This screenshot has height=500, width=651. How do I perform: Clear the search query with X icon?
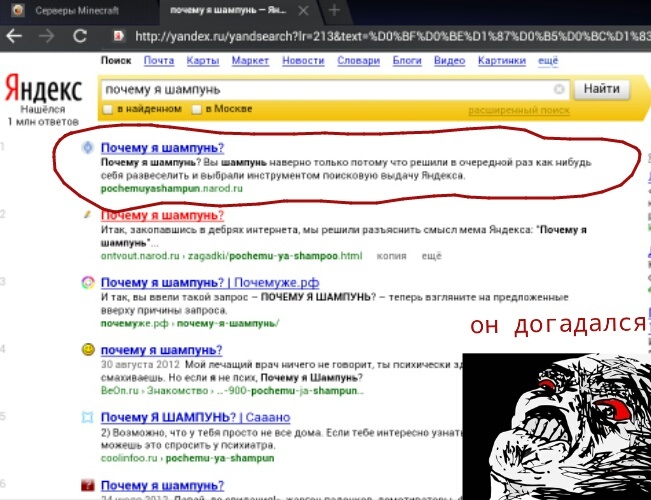pos(559,89)
